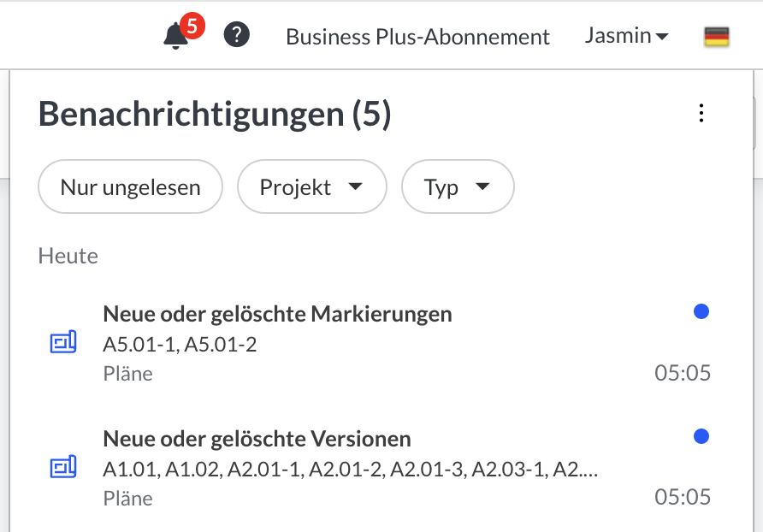Image resolution: width=763 pixels, height=532 pixels.
Task: Toggle the blue unread dot on the Versionen notification
Action: tap(701, 437)
